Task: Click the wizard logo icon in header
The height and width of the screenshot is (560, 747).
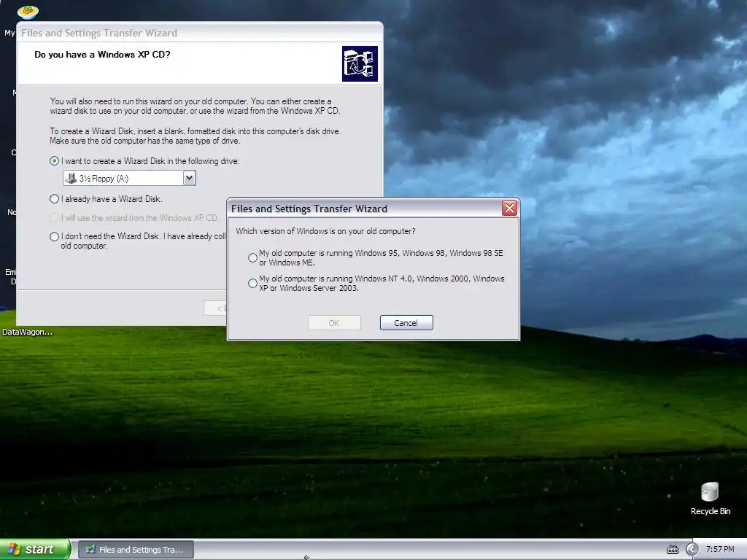Action: point(360,64)
